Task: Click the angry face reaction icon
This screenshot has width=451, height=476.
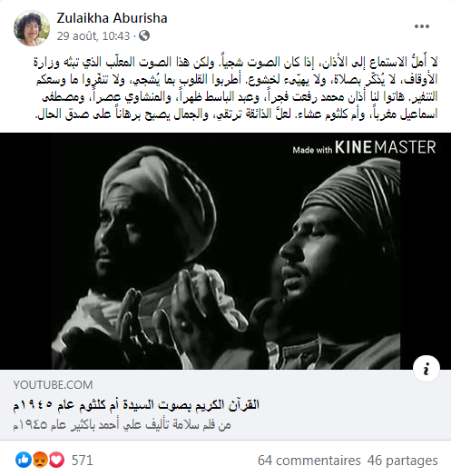Action: 40,460
